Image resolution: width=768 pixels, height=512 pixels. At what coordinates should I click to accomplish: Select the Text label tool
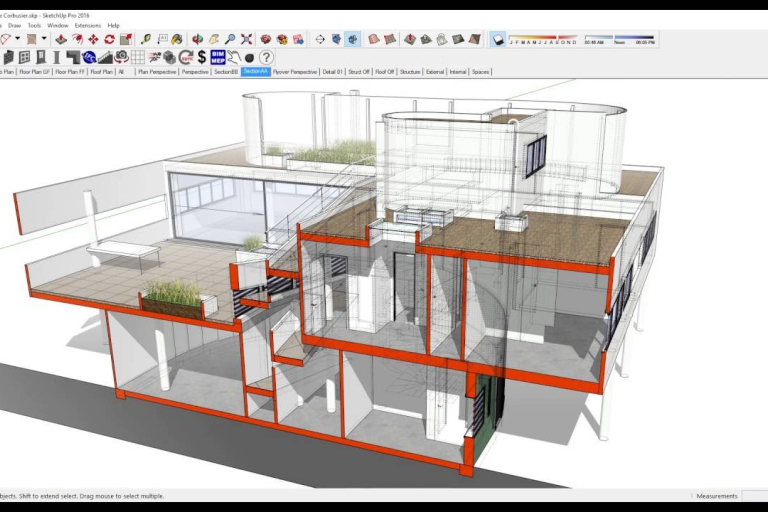point(162,39)
